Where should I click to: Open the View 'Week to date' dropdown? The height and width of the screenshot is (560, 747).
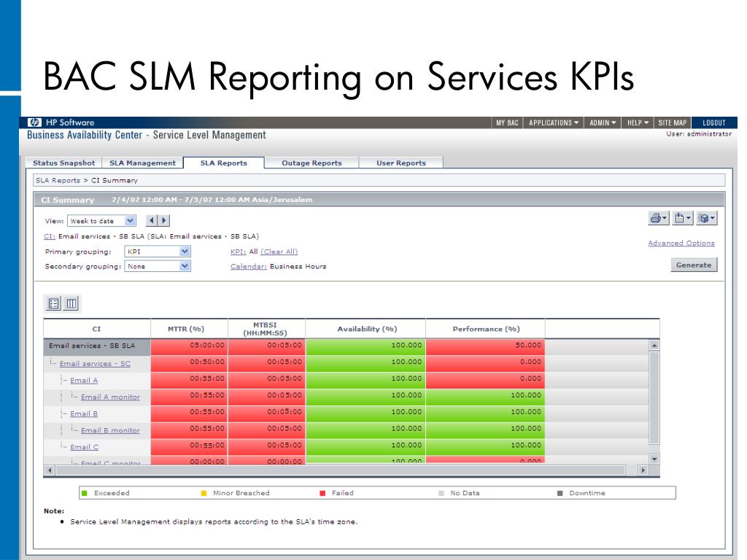[101, 221]
